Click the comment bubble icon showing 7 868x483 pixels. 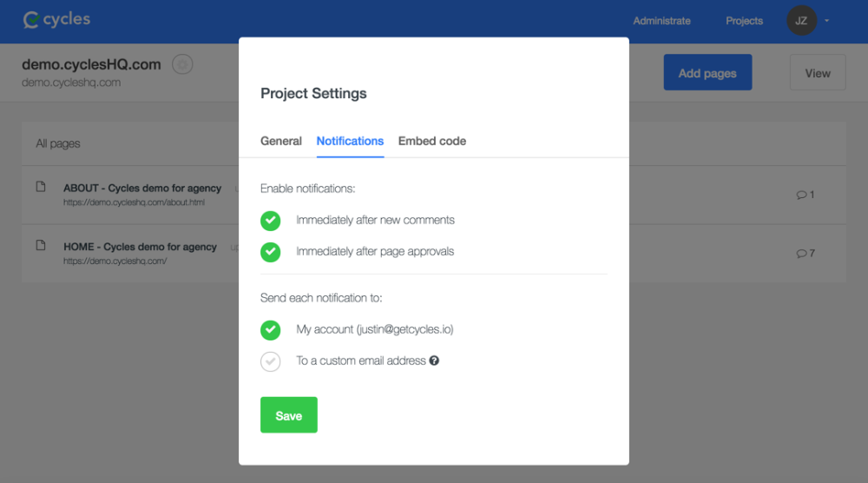(x=801, y=254)
